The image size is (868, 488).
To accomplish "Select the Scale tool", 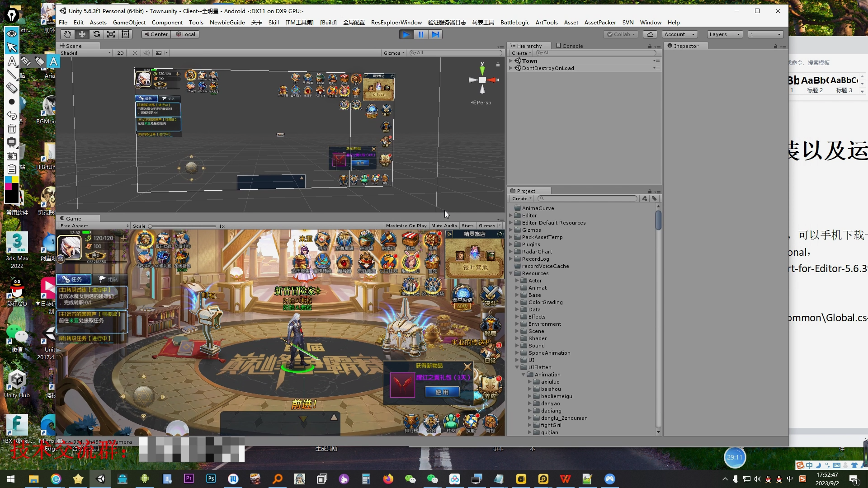I will (x=111, y=34).
